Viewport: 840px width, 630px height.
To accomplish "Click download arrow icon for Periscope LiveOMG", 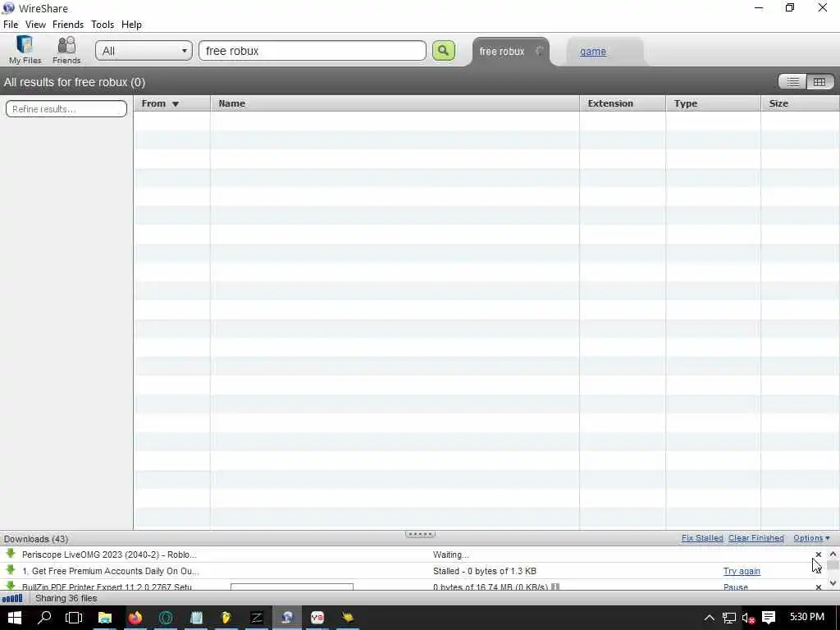I will (x=10, y=554).
